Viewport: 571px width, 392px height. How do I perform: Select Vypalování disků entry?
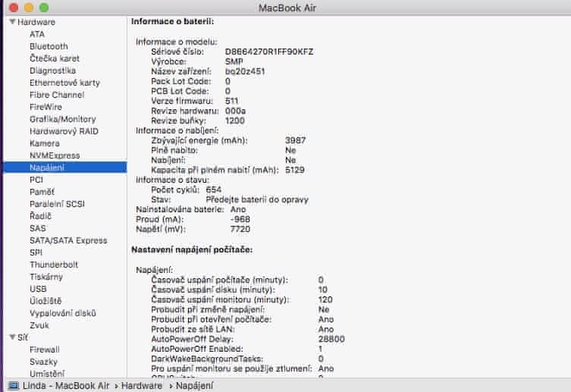[x=63, y=313]
